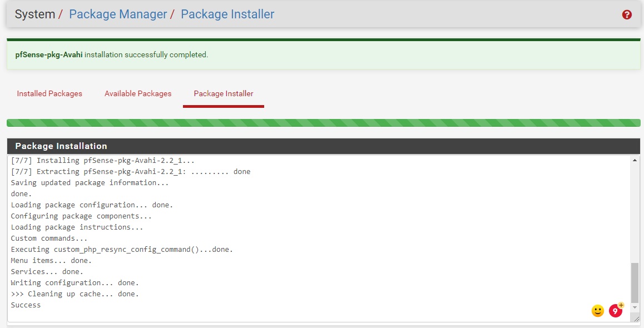
Task: Open the red help question mark icon
Action: click(627, 15)
